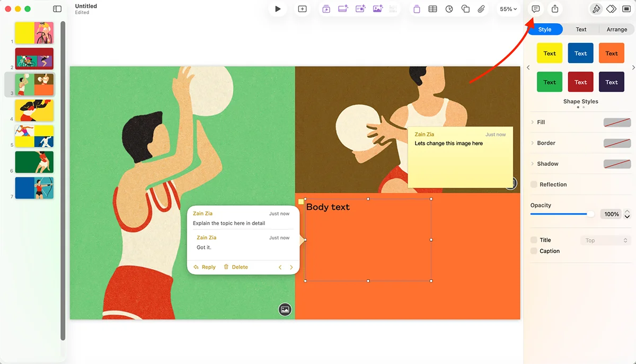Select slide 5 thumbnail in navigator
Viewport: 636px width, 364px height.
point(34,136)
